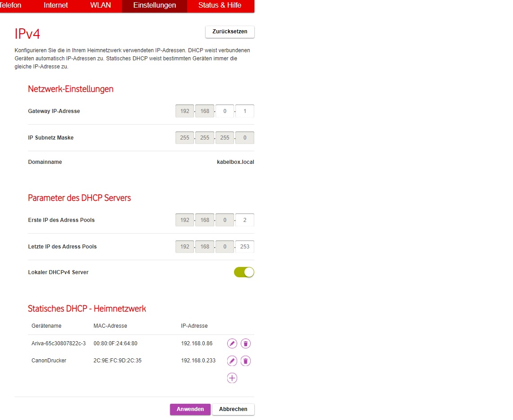The image size is (513, 420).
Task: Click Subnetz Maske first octet 255
Action: 185,137
